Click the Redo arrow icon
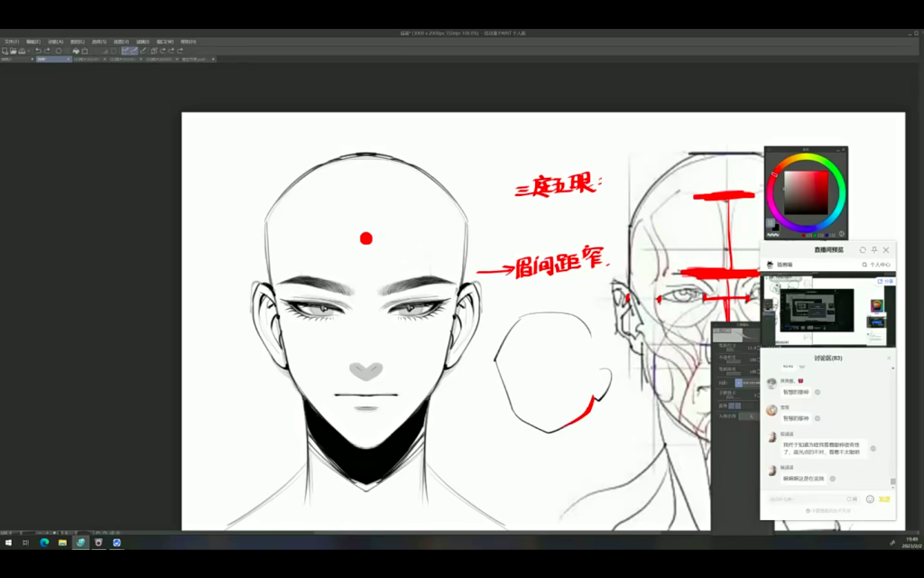Viewport: 924px width, 578px height. (x=47, y=51)
